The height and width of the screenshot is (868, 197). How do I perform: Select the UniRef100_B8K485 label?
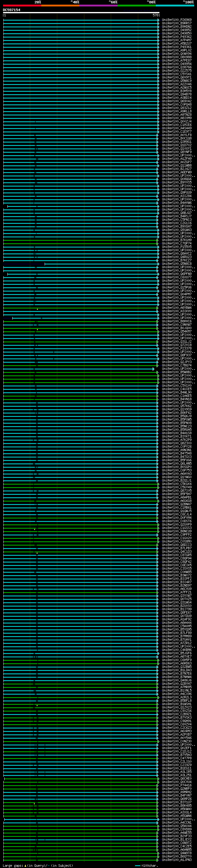[176, 806]
